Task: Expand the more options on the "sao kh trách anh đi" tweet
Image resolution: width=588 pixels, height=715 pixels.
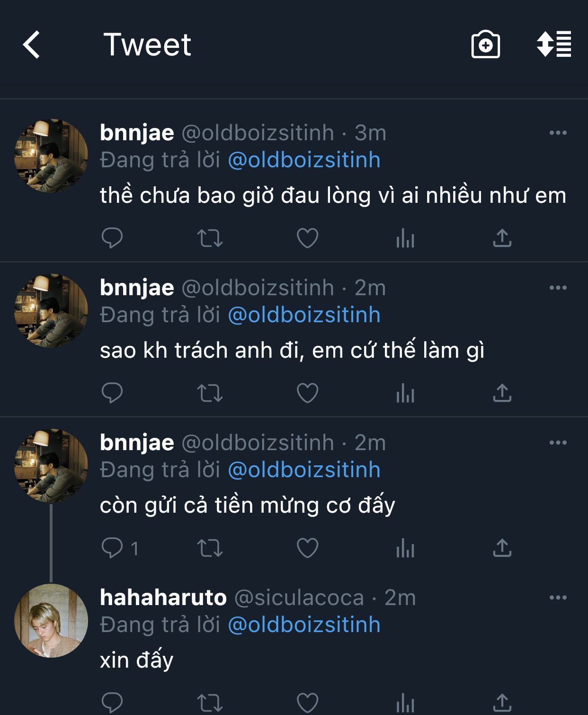Action: 558,288
